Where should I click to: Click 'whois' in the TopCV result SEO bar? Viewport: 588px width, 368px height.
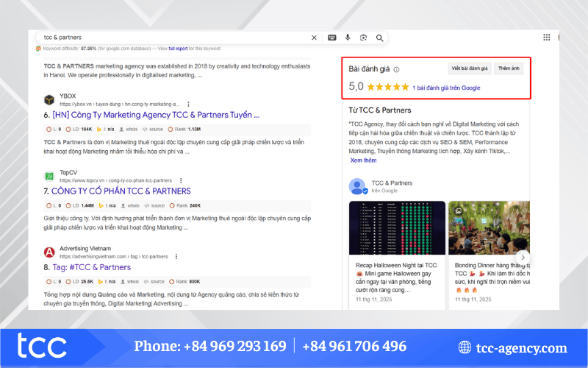[130, 206]
